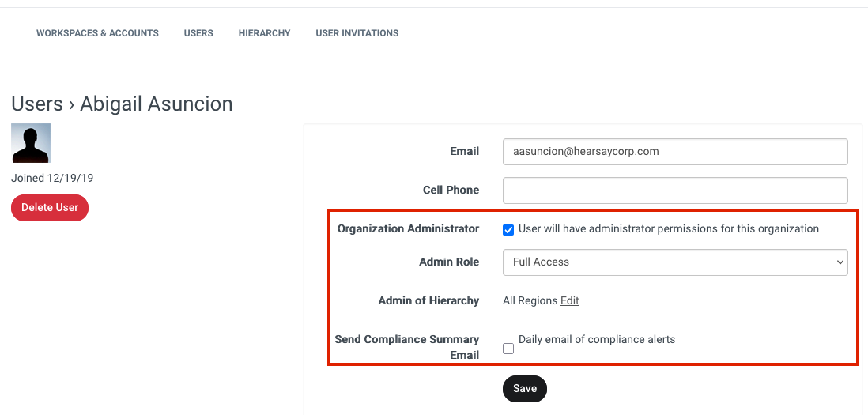Click the Users breadcrumb in the heading
868x415 pixels.
pyautogui.click(x=37, y=104)
